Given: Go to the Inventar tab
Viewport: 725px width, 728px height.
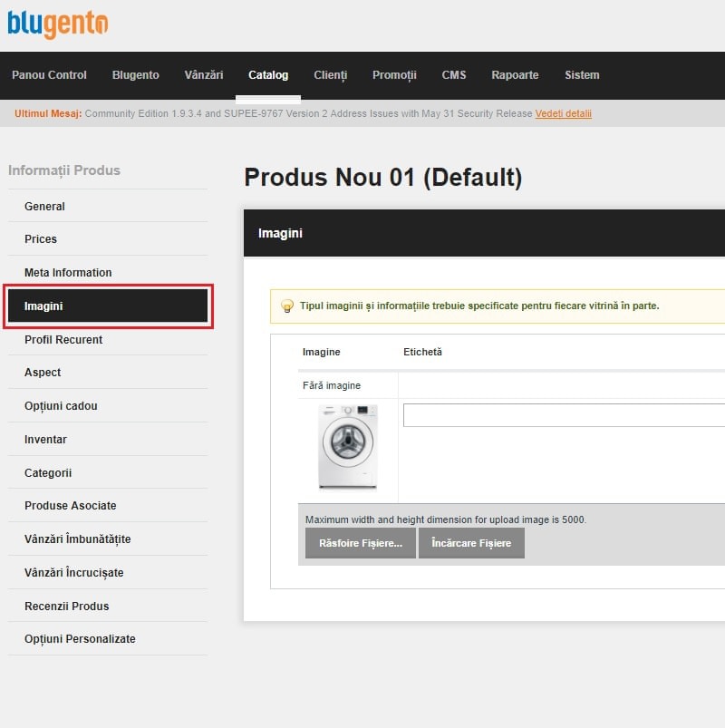Looking at the screenshot, I should [x=108, y=439].
